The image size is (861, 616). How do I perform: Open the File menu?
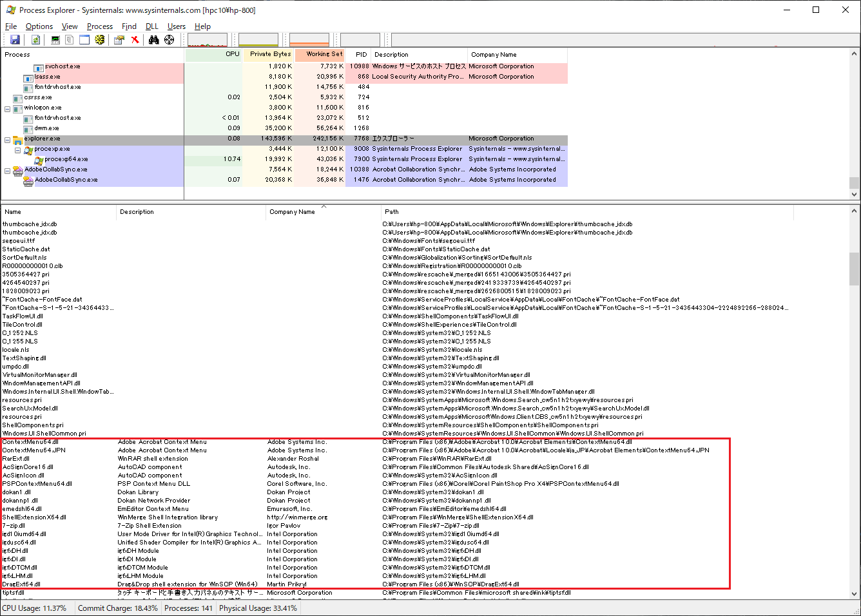(11, 26)
